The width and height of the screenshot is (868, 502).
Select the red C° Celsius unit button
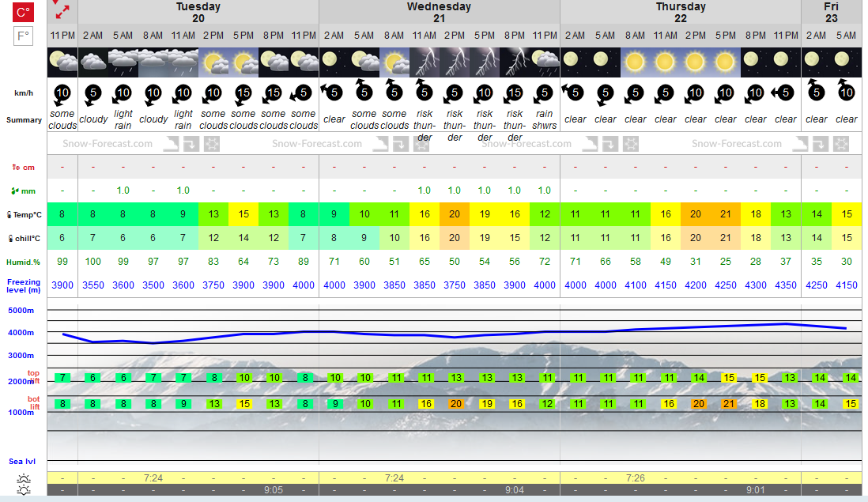(x=23, y=12)
